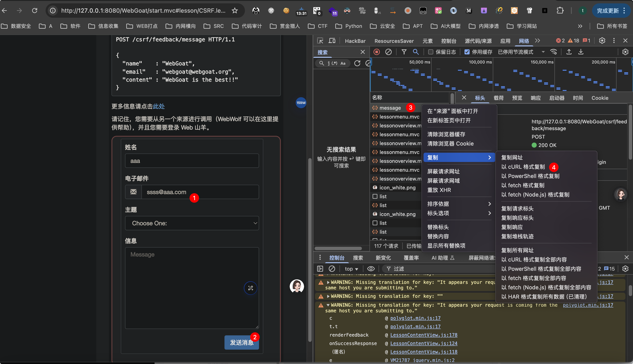Open the throttling 已停用节流模式 dropdown
This screenshot has height=364, width=633.
coord(521,52)
